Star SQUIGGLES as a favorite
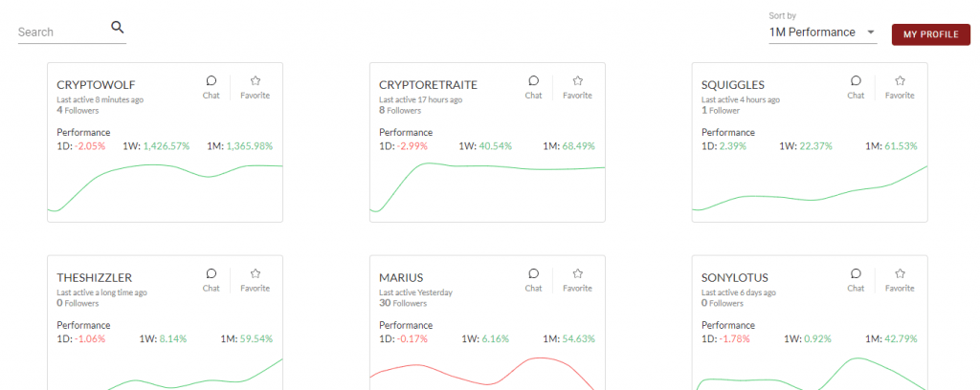This screenshot has width=980, height=390. point(900,87)
